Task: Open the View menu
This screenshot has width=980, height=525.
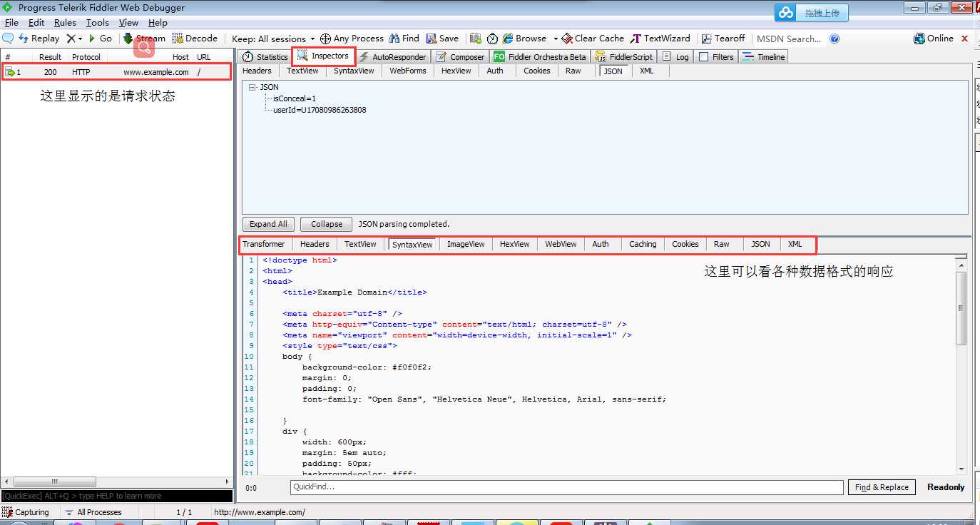Action: point(128,23)
